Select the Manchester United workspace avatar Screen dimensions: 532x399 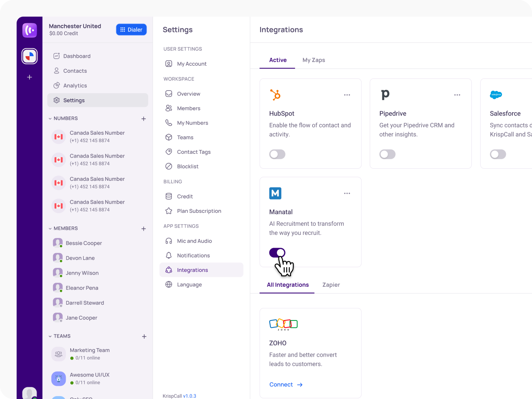point(30,56)
